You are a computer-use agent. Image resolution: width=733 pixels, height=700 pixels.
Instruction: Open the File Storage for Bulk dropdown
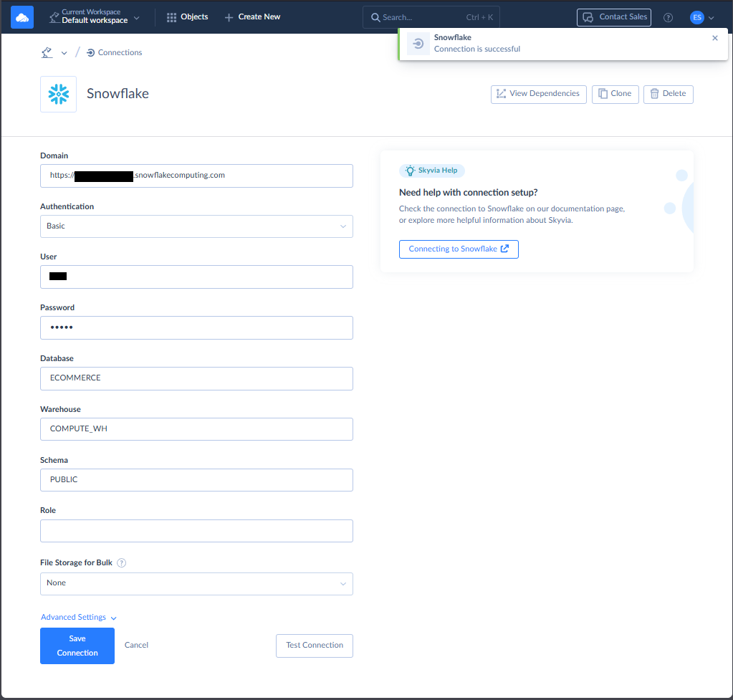point(196,583)
